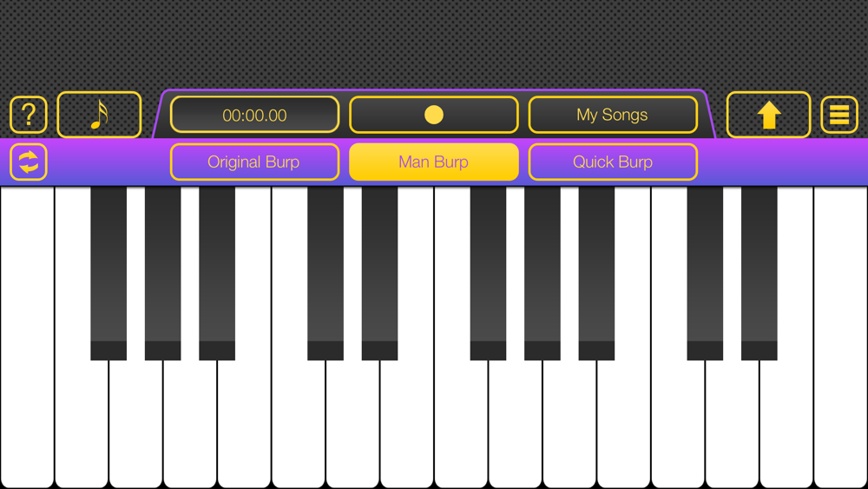
Task: Start recording with the yellow dot button
Action: point(433,115)
